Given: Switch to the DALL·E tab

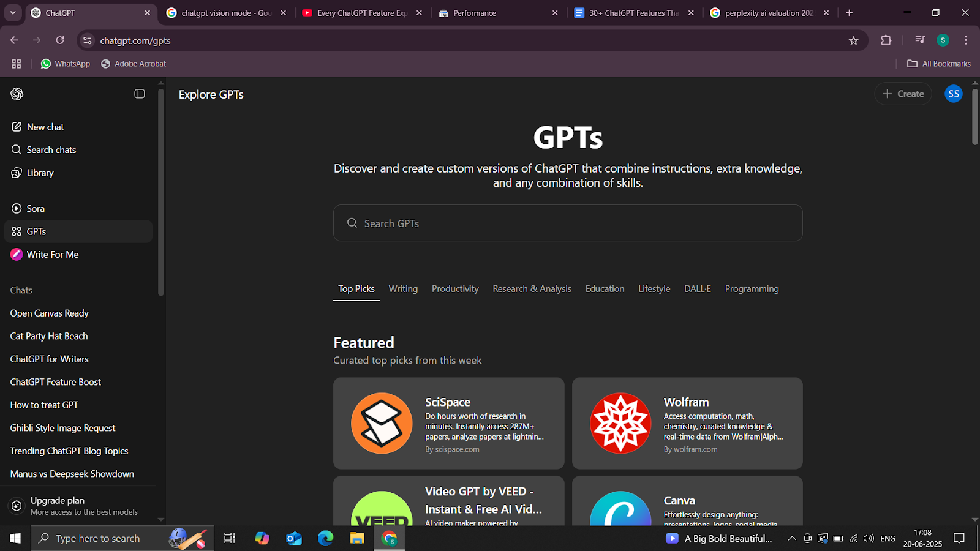Looking at the screenshot, I should pos(698,289).
